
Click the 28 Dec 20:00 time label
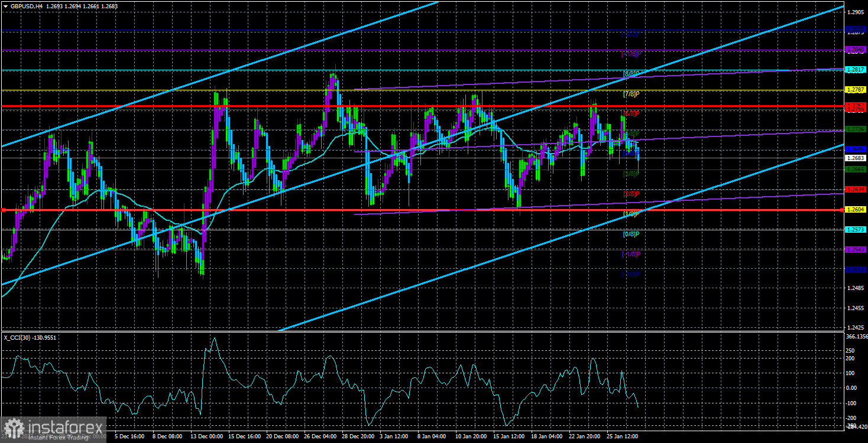click(x=359, y=437)
